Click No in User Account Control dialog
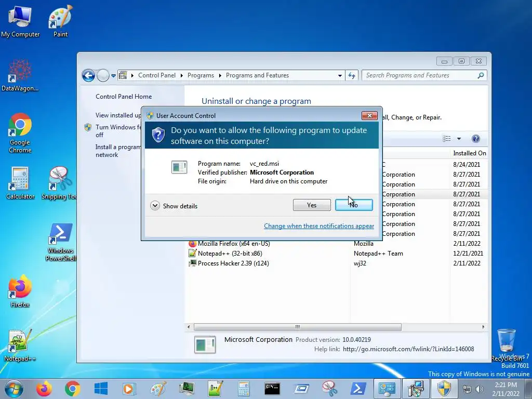 353,205
